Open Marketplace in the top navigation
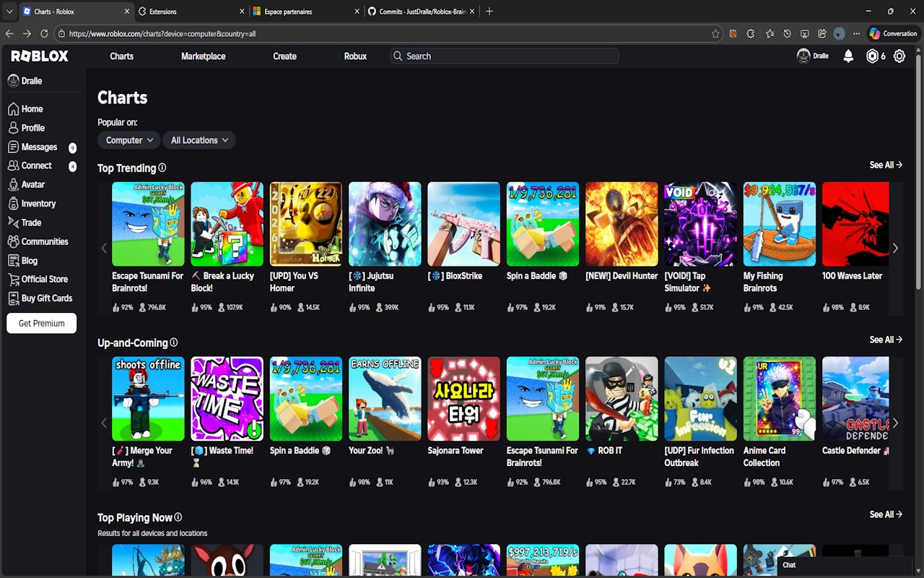The image size is (924, 578). point(203,56)
